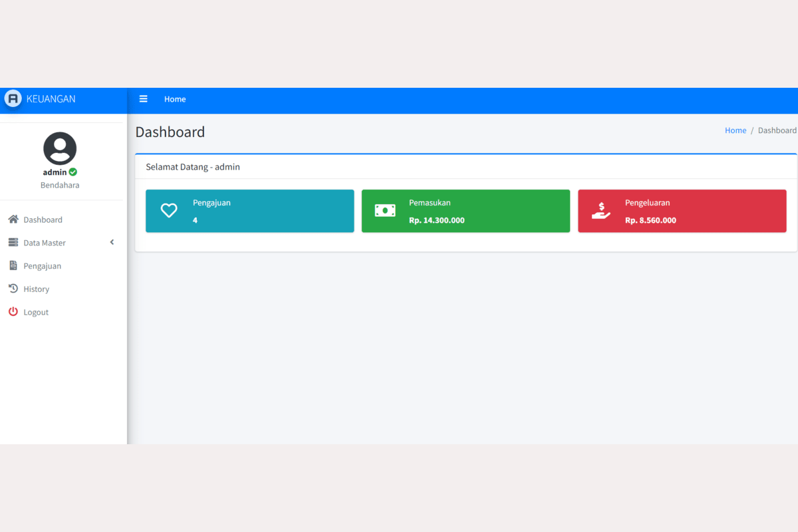The width and height of the screenshot is (798, 532).
Task: Click the History clock icon
Action: tap(13, 289)
